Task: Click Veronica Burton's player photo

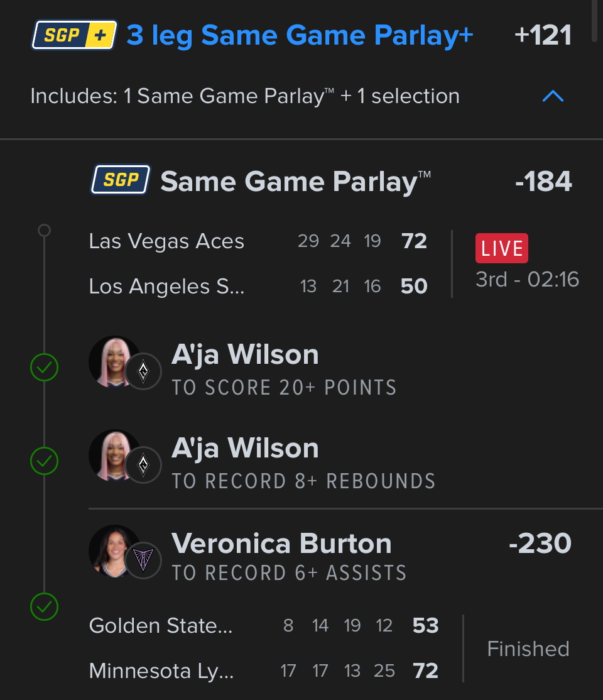Action: (x=113, y=550)
